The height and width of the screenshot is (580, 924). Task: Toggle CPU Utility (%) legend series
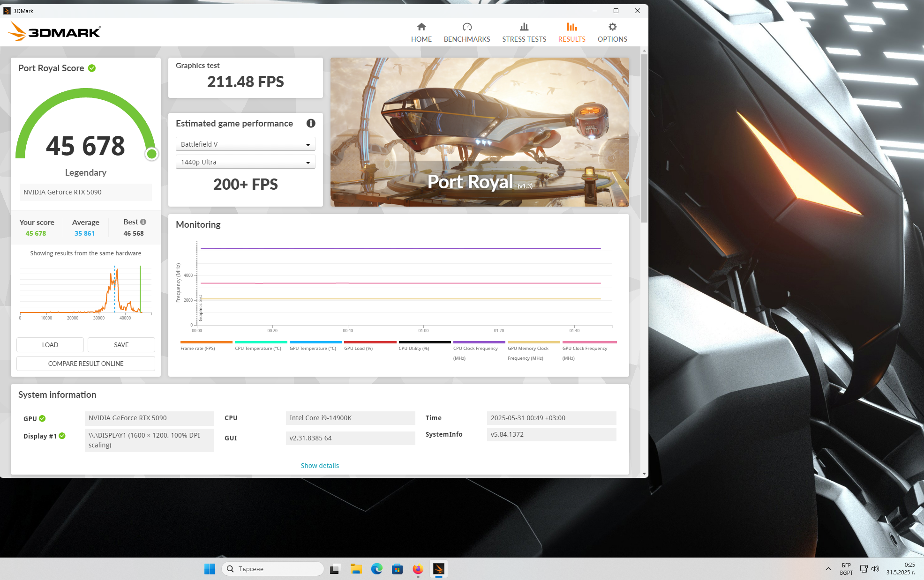(x=425, y=346)
